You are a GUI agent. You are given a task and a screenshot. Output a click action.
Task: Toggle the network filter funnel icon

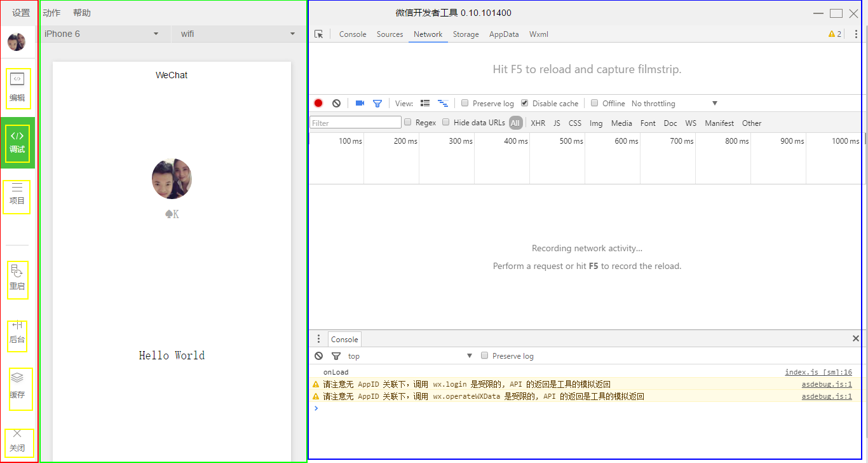coord(377,103)
